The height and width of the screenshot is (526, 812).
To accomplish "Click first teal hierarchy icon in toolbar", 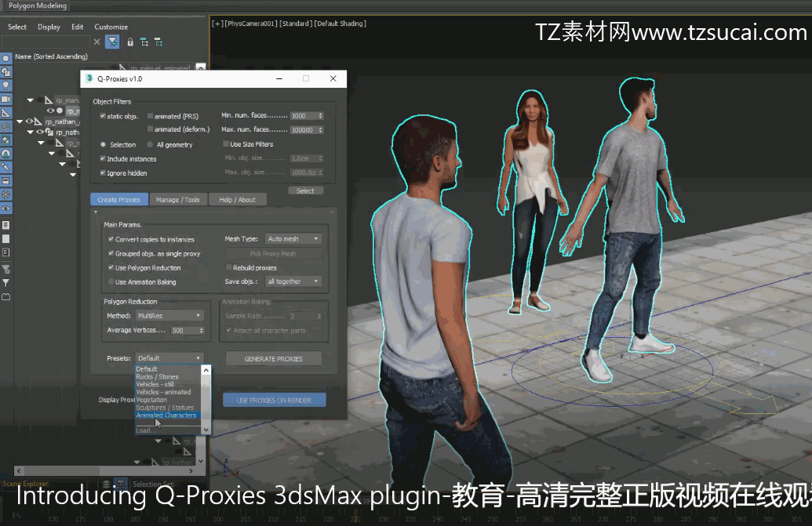I will (x=144, y=42).
